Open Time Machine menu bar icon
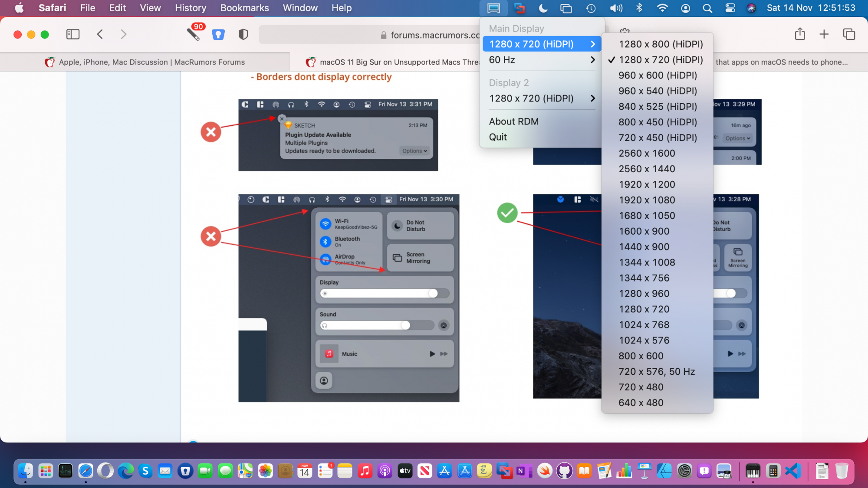The height and width of the screenshot is (488, 868). point(591,8)
